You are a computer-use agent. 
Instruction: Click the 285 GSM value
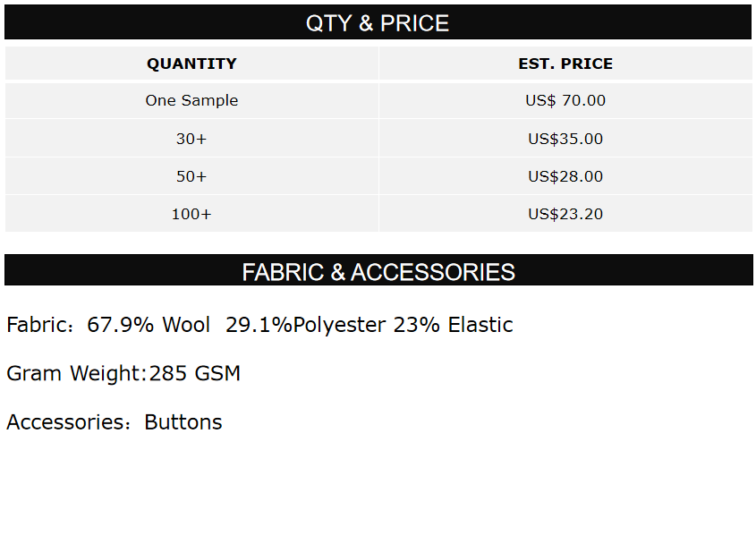coord(195,373)
